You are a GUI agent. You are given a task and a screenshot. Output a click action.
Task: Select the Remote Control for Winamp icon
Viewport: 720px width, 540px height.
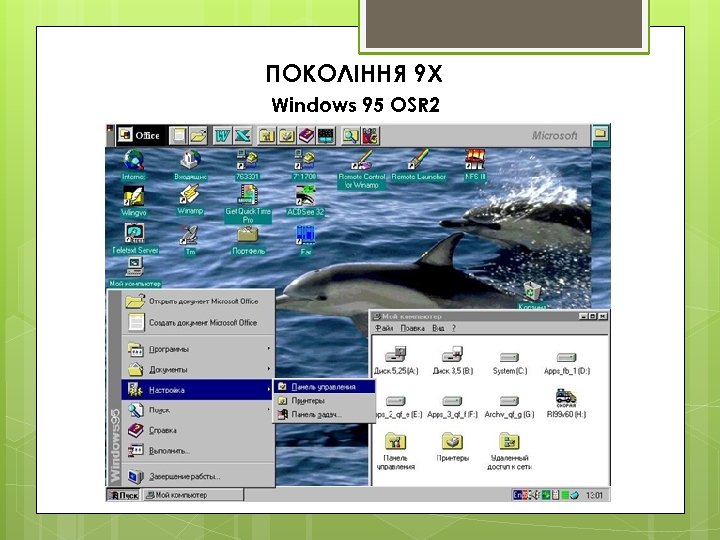pyautogui.click(x=362, y=169)
